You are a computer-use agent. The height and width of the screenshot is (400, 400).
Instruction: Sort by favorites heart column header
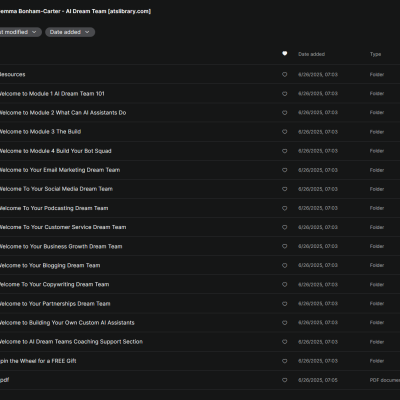pos(284,54)
